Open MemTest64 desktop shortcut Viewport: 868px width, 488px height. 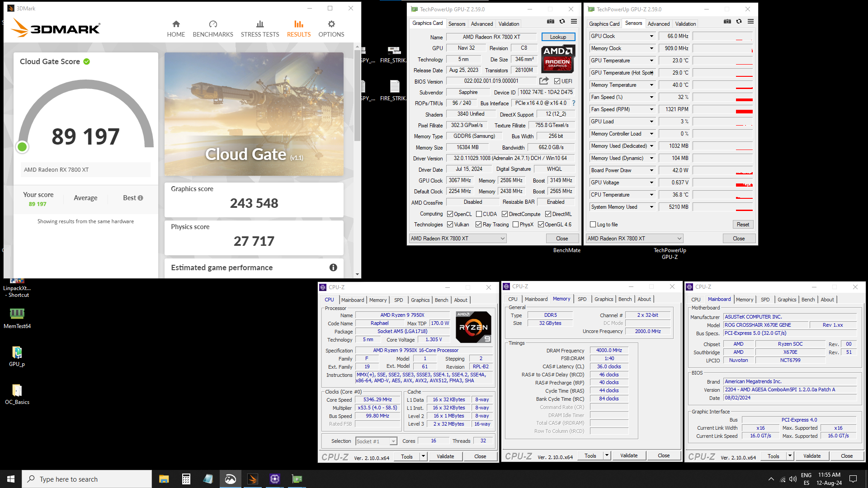(17, 318)
